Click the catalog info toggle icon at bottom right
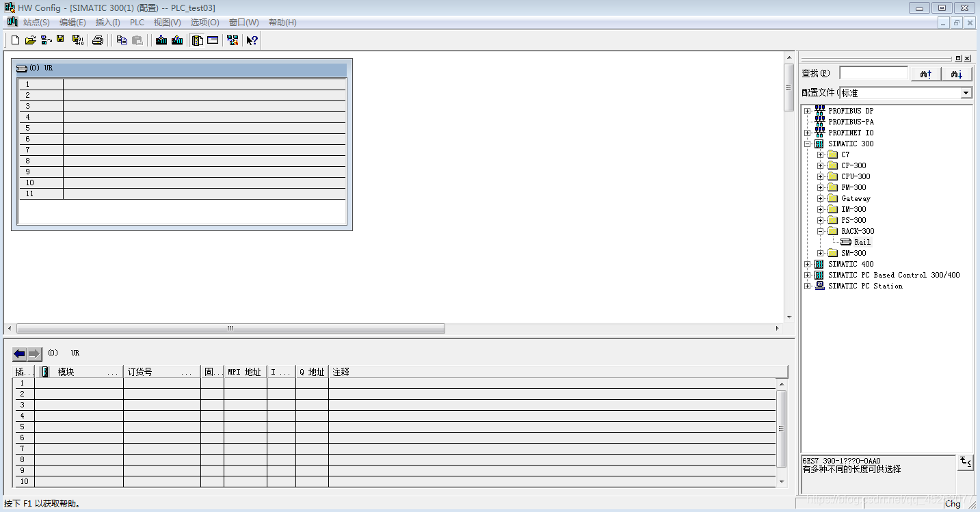The height and width of the screenshot is (512, 980). click(965, 462)
